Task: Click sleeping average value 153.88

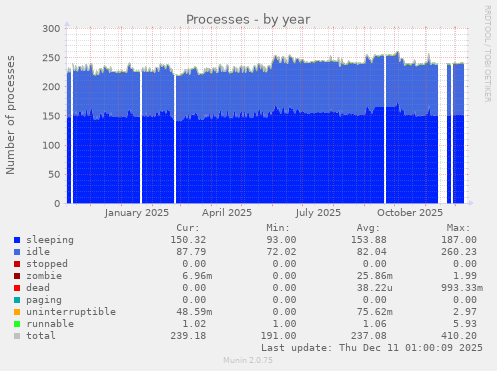Action: [x=369, y=240]
